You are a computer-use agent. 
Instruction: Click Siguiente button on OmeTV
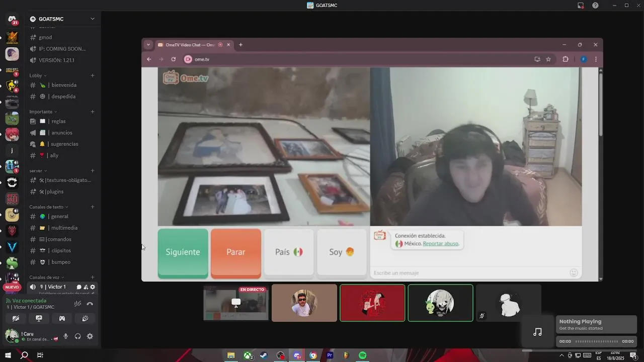pos(183,252)
